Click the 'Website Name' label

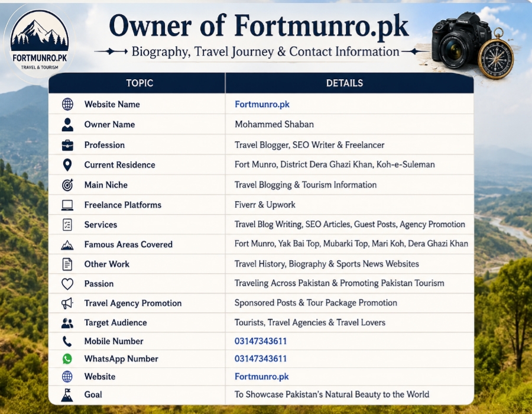click(x=112, y=104)
